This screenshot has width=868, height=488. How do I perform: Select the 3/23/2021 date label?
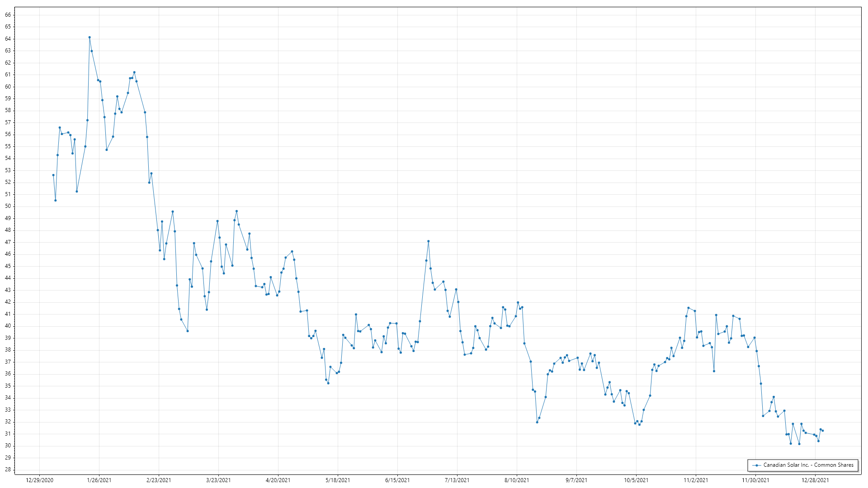tap(218, 480)
